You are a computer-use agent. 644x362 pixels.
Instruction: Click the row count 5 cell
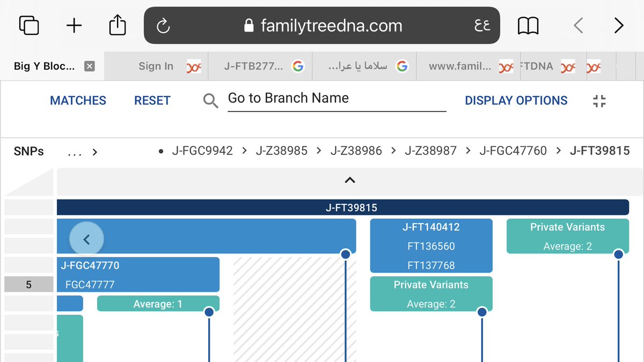28,285
